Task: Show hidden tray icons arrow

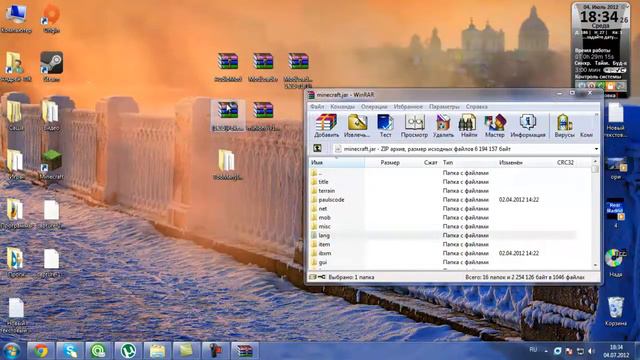Action: point(546,351)
